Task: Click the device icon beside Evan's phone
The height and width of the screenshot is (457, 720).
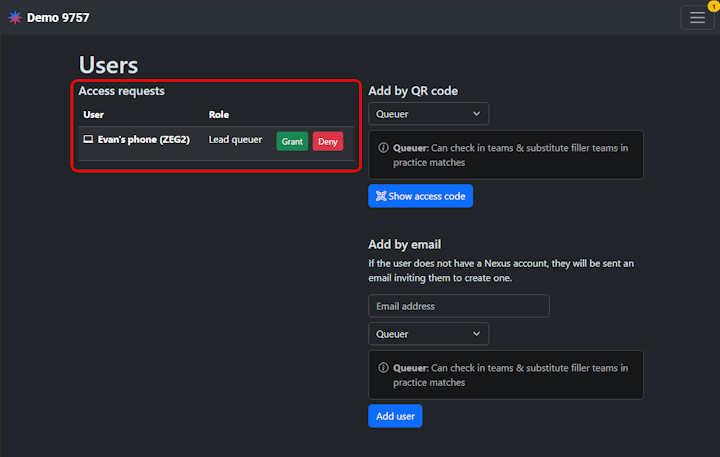Action: pos(88,140)
